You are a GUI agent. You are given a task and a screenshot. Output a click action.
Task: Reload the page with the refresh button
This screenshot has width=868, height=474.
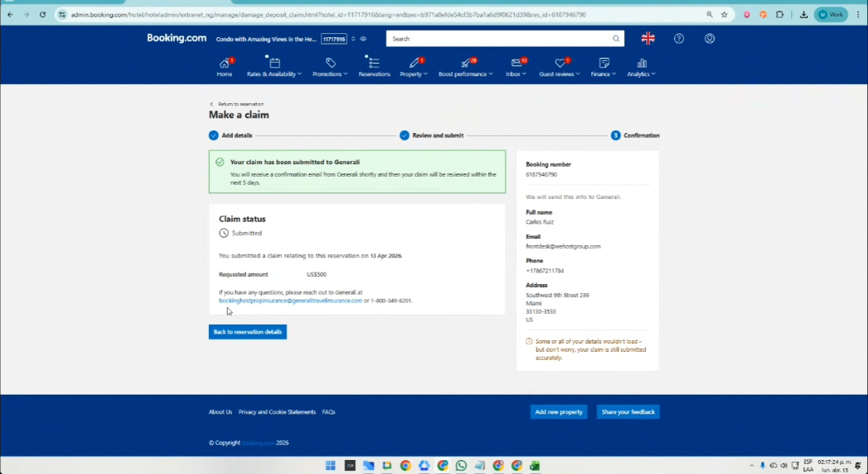pyautogui.click(x=43, y=14)
